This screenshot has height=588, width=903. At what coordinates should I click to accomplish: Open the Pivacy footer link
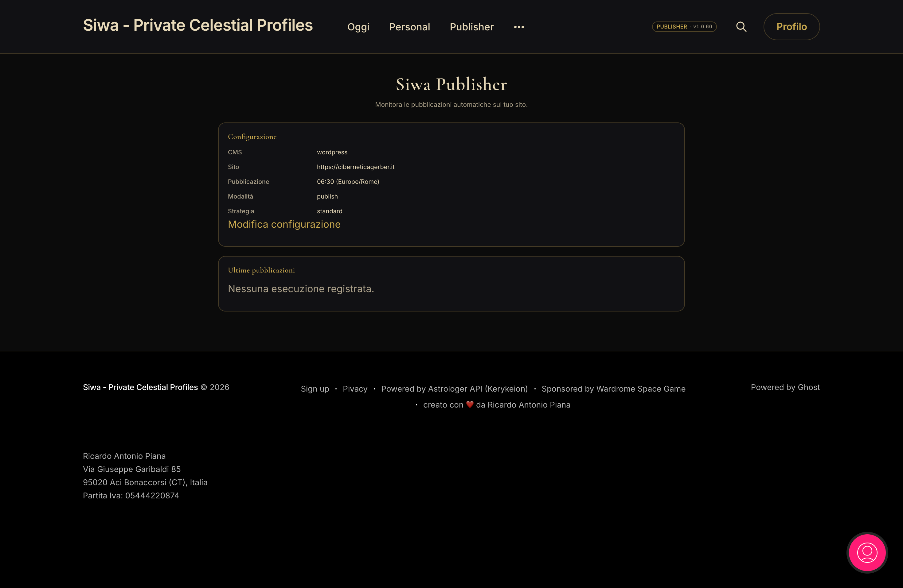coord(355,389)
